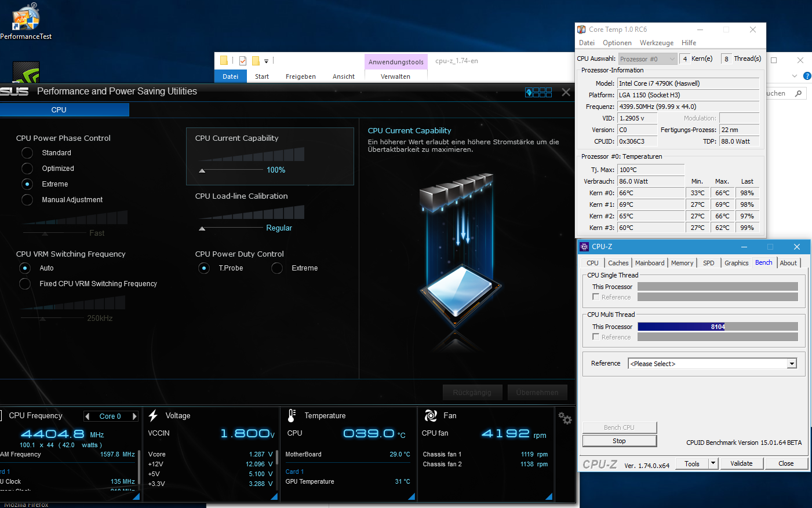This screenshot has height=508, width=812.
Task: Select Optimized power phase control
Action: click(27, 169)
